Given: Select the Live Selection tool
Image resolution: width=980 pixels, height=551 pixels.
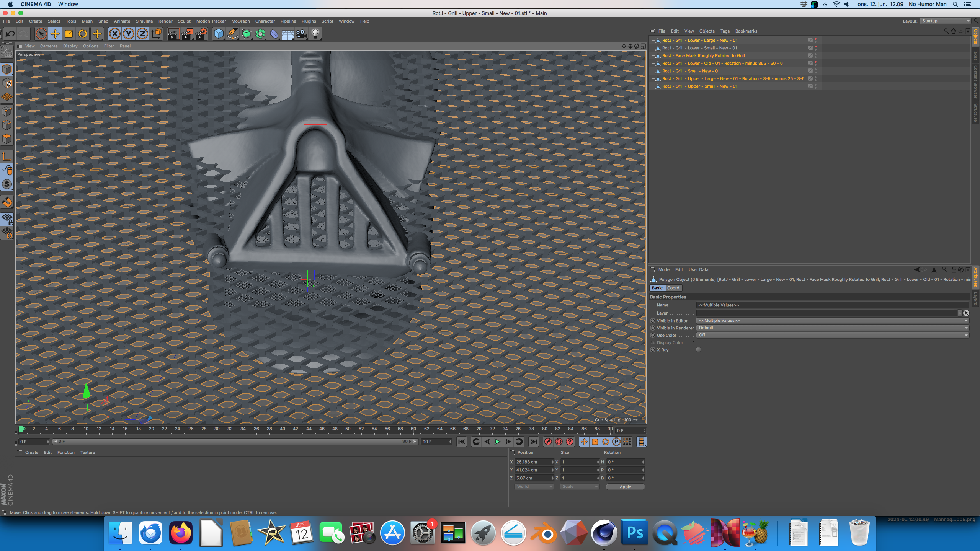Looking at the screenshot, I should tap(41, 34).
